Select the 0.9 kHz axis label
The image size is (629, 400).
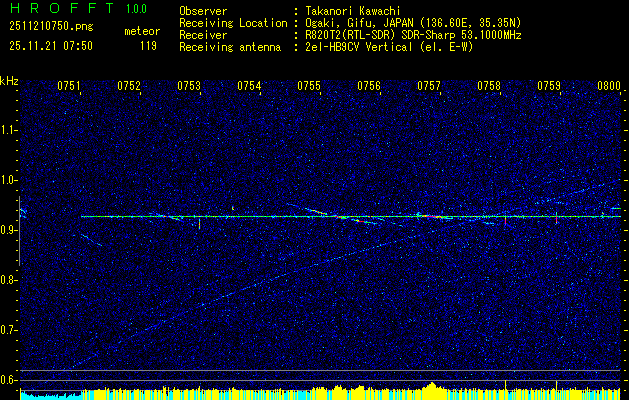(x=9, y=230)
